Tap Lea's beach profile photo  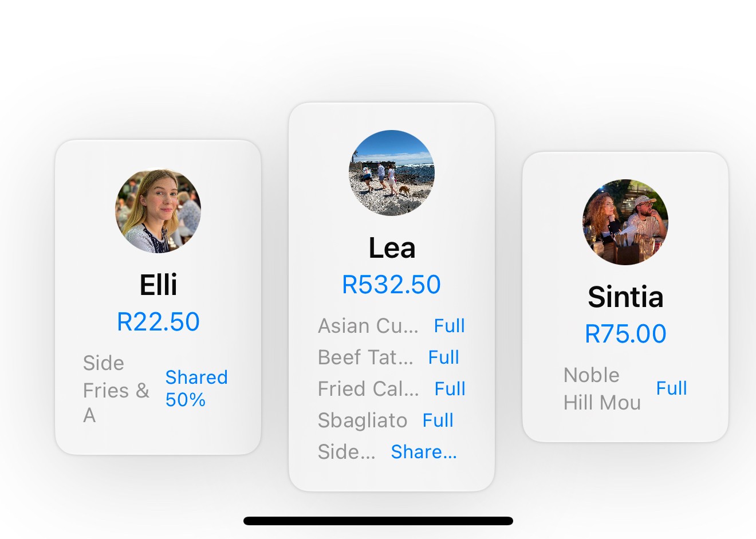392,173
